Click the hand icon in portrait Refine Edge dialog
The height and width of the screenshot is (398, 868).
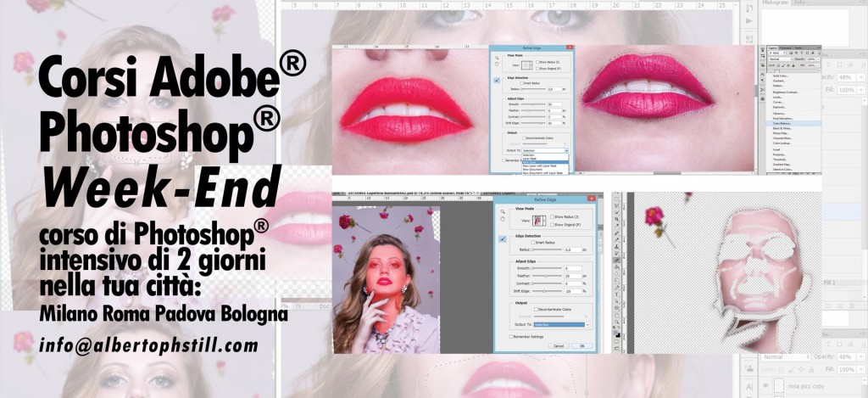click(x=503, y=219)
